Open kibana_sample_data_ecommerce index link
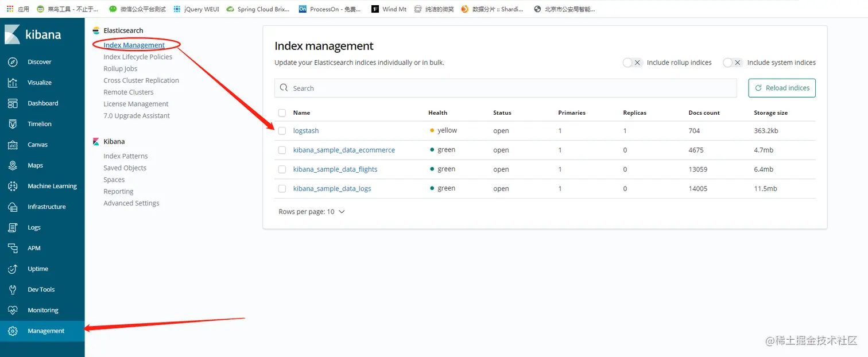 [344, 150]
